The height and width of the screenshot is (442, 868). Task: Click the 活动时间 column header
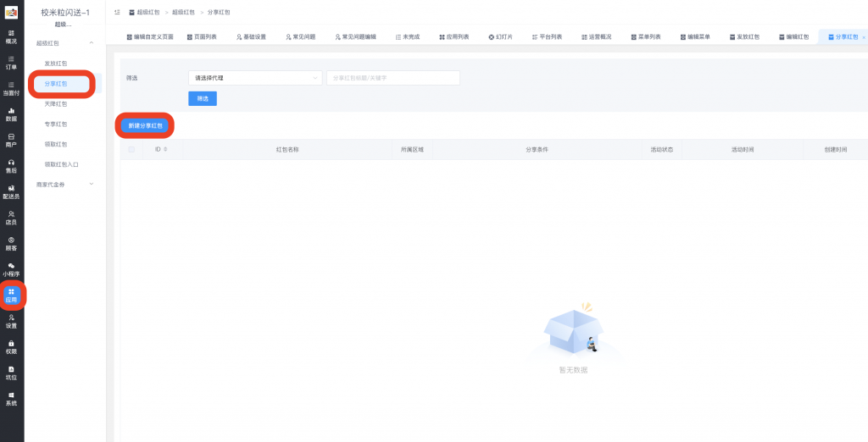pyautogui.click(x=743, y=149)
